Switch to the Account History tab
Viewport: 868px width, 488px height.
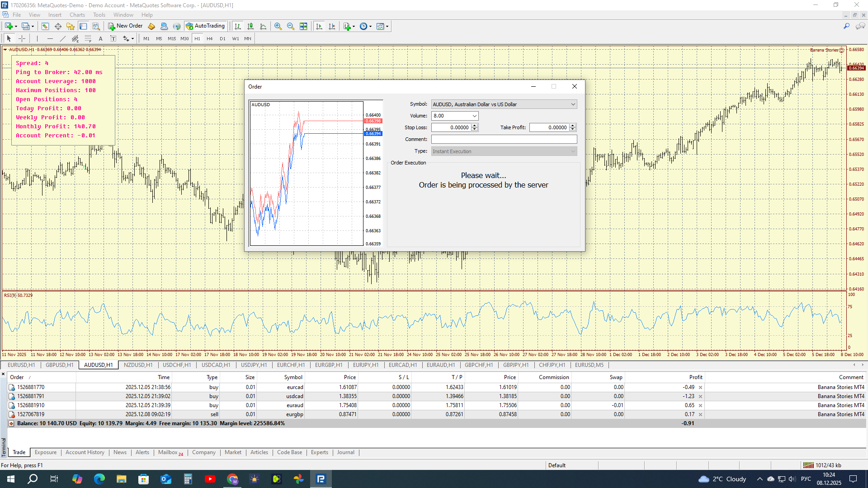pyautogui.click(x=85, y=452)
